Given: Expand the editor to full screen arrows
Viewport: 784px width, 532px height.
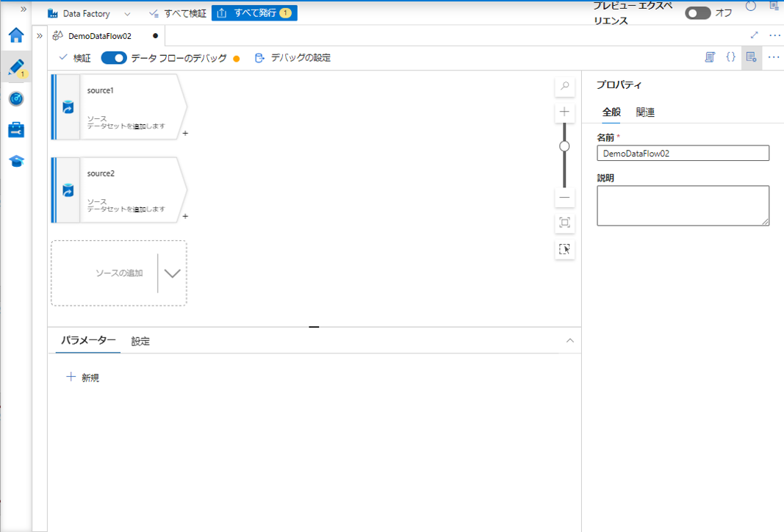Looking at the screenshot, I should (x=754, y=35).
